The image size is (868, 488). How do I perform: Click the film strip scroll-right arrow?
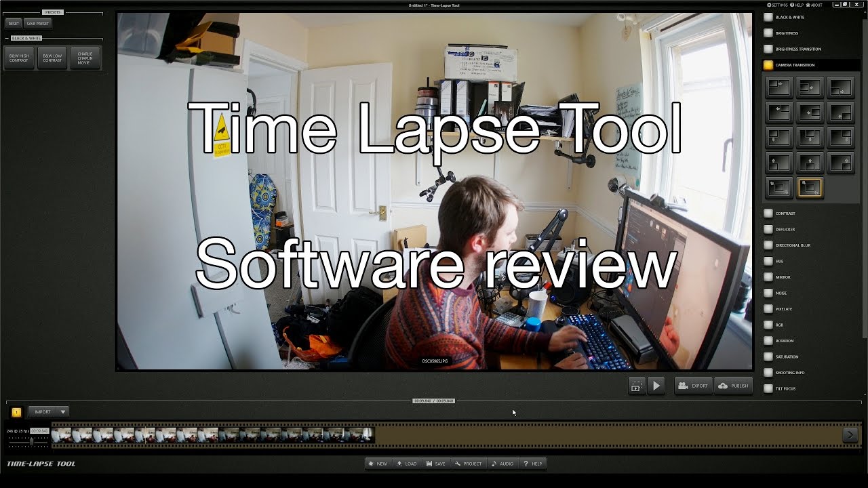click(x=850, y=434)
